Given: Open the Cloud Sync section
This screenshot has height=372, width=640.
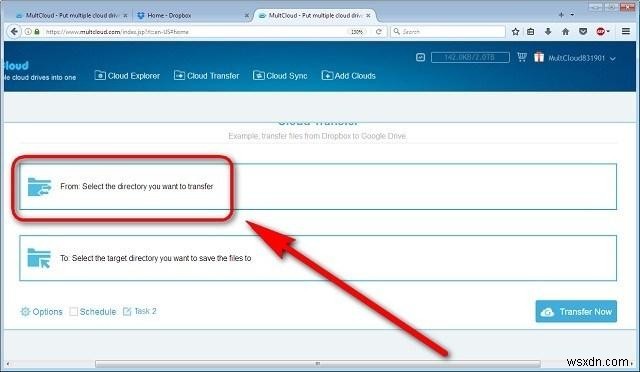Looking at the screenshot, I should click(x=280, y=76).
